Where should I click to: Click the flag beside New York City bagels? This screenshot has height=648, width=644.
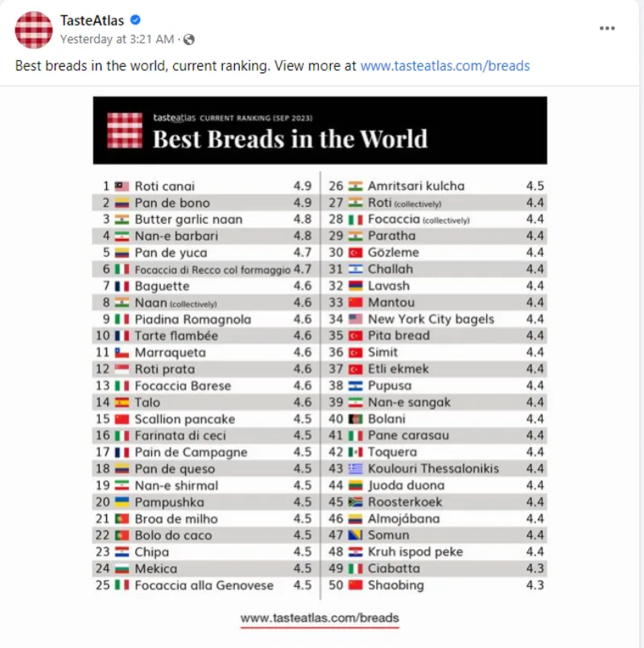coord(356,319)
